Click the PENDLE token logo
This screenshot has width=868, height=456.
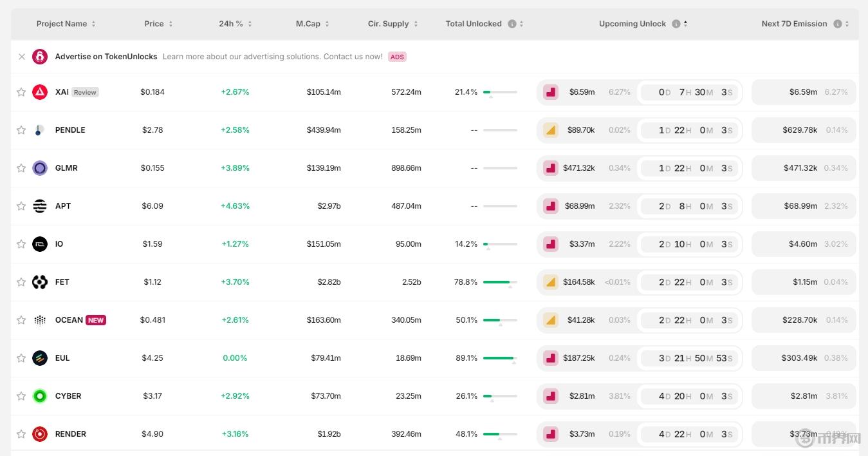pos(40,130)
